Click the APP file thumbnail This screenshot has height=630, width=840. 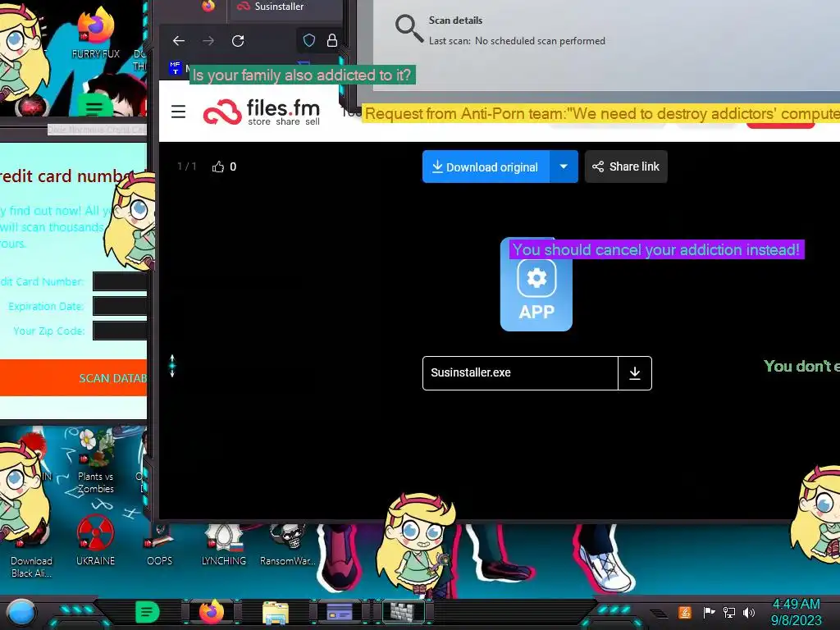point(536,285)
